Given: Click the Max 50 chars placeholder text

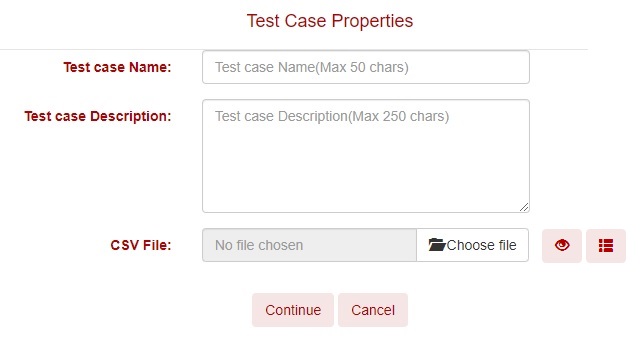Looking at the screenshot, I should click(x=362, y=67).
